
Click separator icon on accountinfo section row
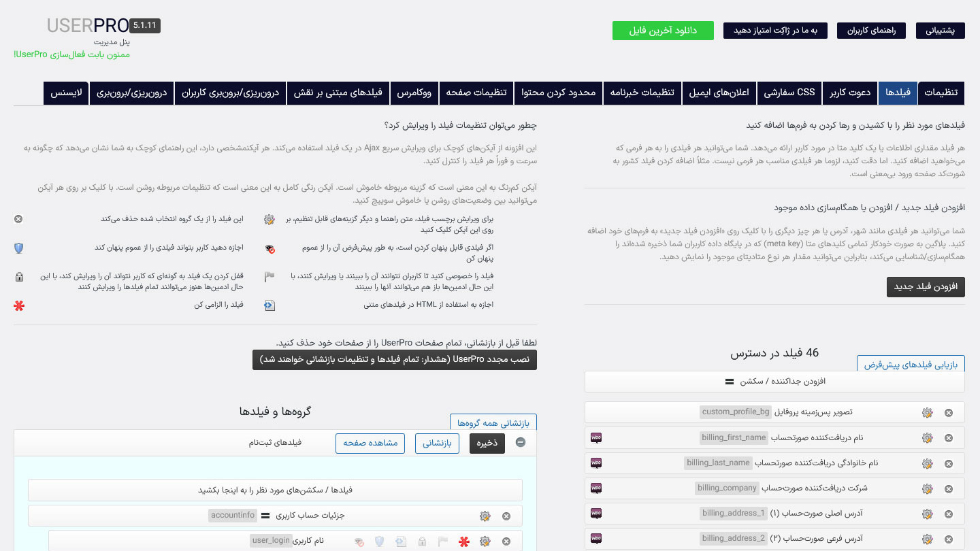click(x=265, y=516)
